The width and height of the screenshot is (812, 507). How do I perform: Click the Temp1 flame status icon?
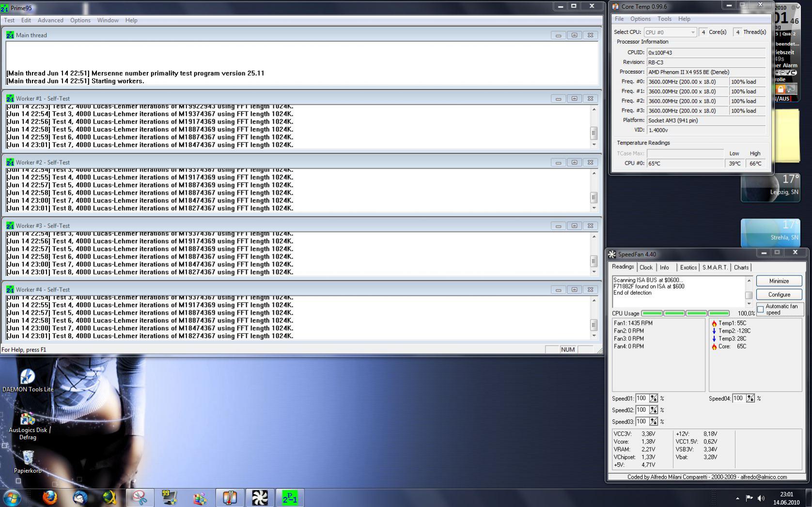click(714, 323)
